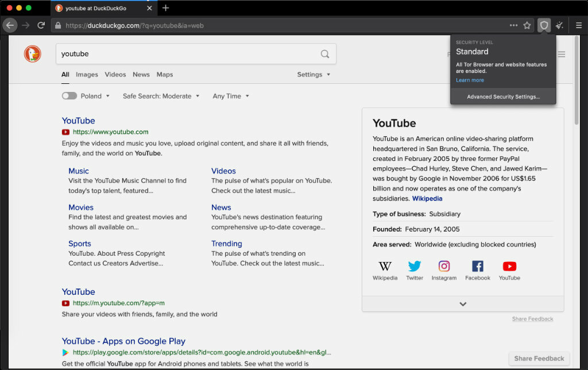
Task: Open the Trending sitelink
Action: pos(226,244)
